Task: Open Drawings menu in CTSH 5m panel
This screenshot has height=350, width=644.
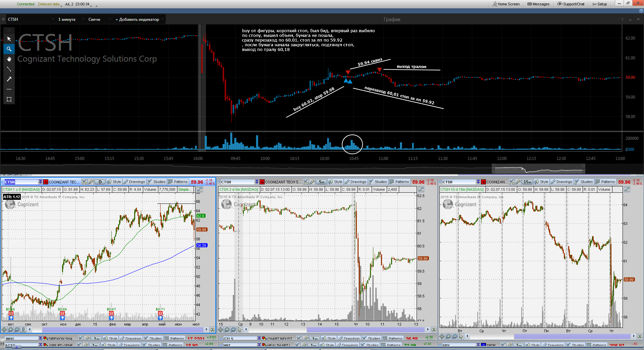Action: coord(356,182)
